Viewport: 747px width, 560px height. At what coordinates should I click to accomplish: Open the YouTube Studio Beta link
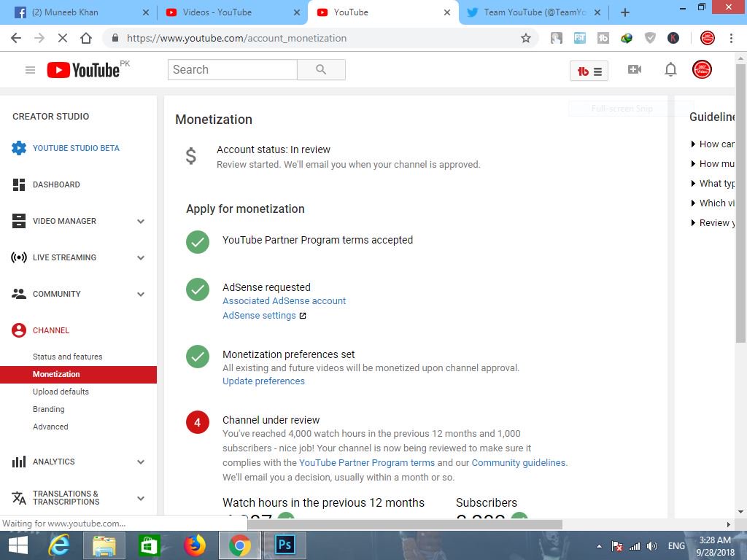[x=76, y=148]
